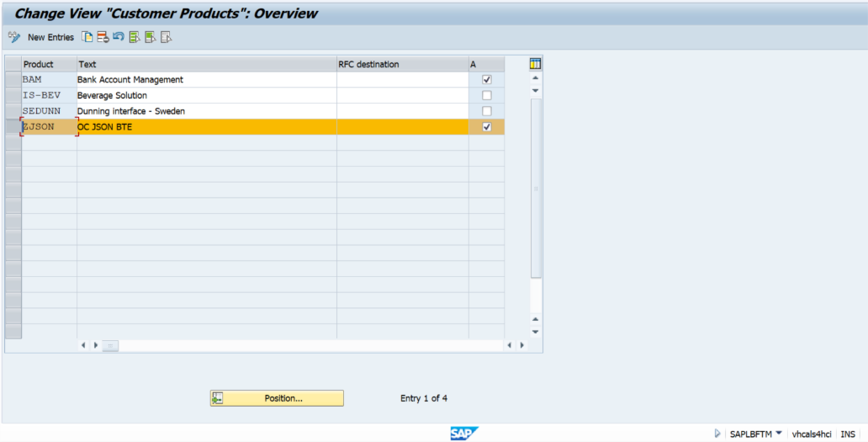The height and width of the screenshot is (442, 868).
Task: Click the Display/Change toggle pencil icon
Action: tap(13, 37)
